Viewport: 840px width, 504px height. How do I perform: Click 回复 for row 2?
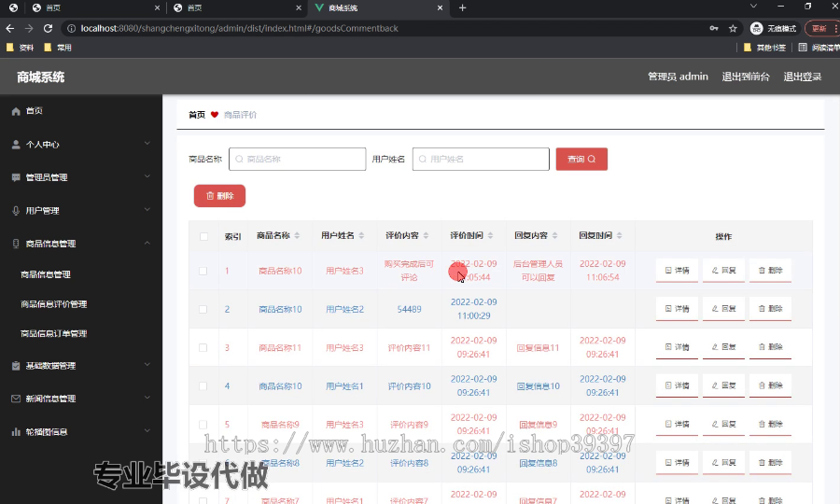(723, 309)
